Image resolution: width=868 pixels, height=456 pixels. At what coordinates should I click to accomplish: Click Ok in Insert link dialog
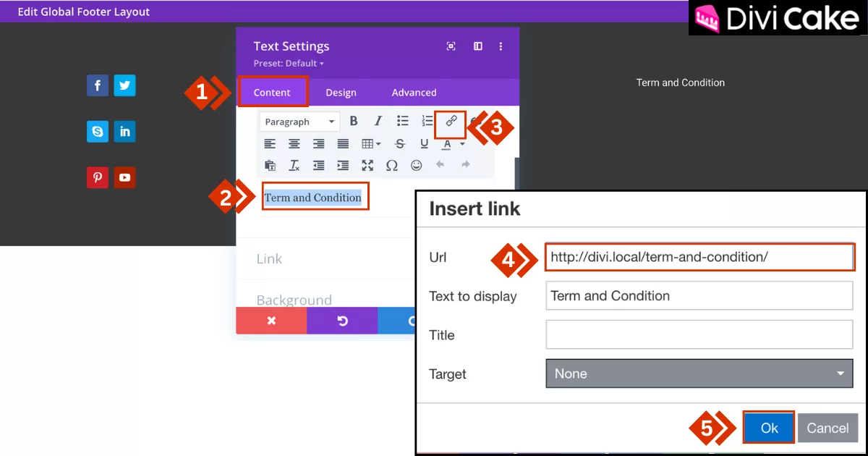(769, 428)
